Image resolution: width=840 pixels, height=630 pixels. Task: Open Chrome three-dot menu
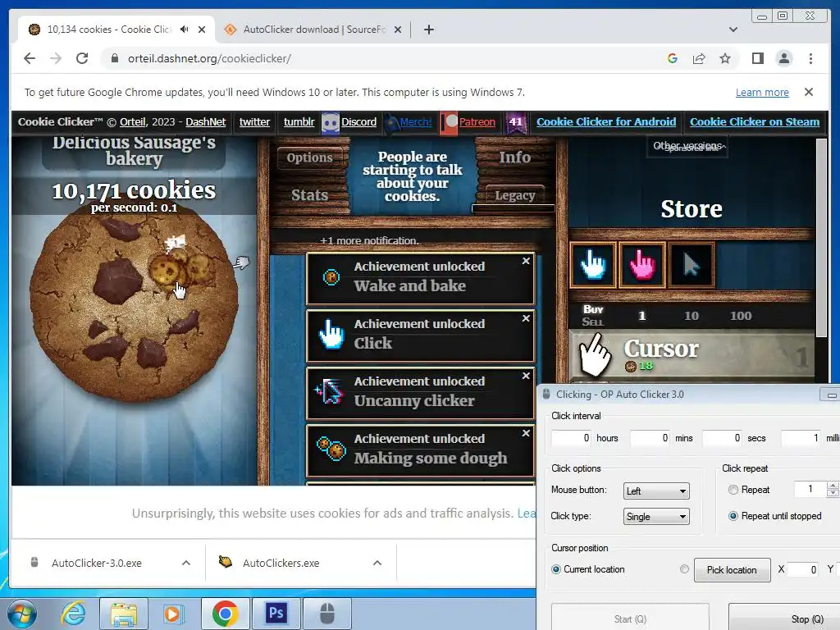pyautogui.click(x=810, y=58)
